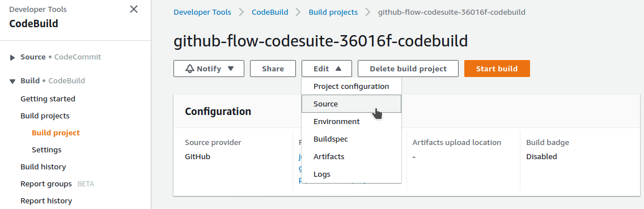Click project name in breadcrumb trail

451,12
